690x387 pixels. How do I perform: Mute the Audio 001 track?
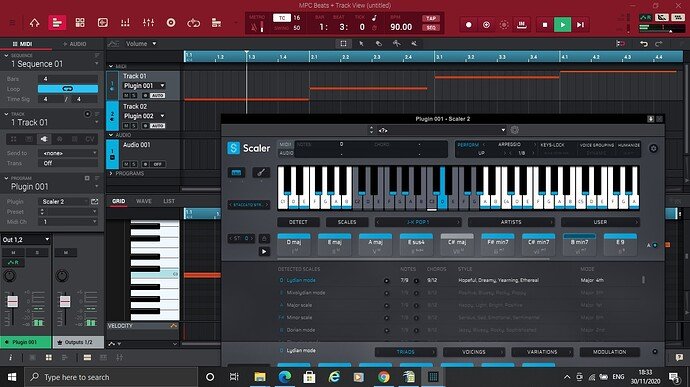click(x=126, y=164)
